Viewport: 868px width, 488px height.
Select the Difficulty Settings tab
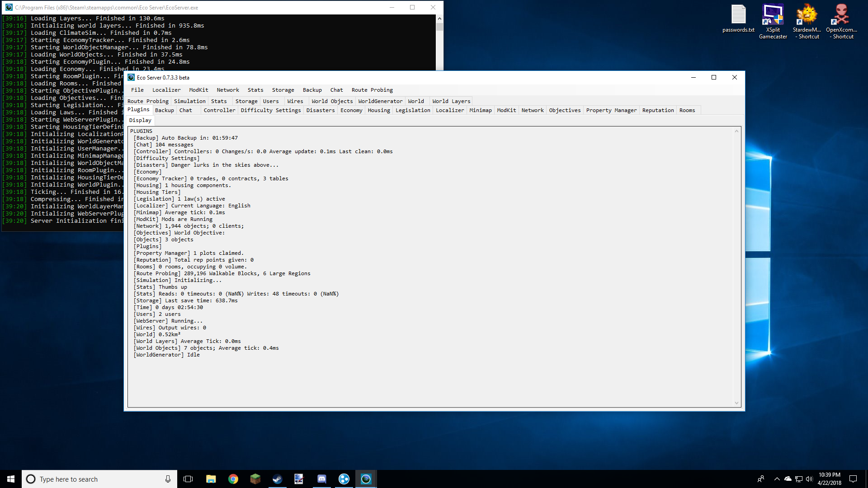click(x=270, y=110)
